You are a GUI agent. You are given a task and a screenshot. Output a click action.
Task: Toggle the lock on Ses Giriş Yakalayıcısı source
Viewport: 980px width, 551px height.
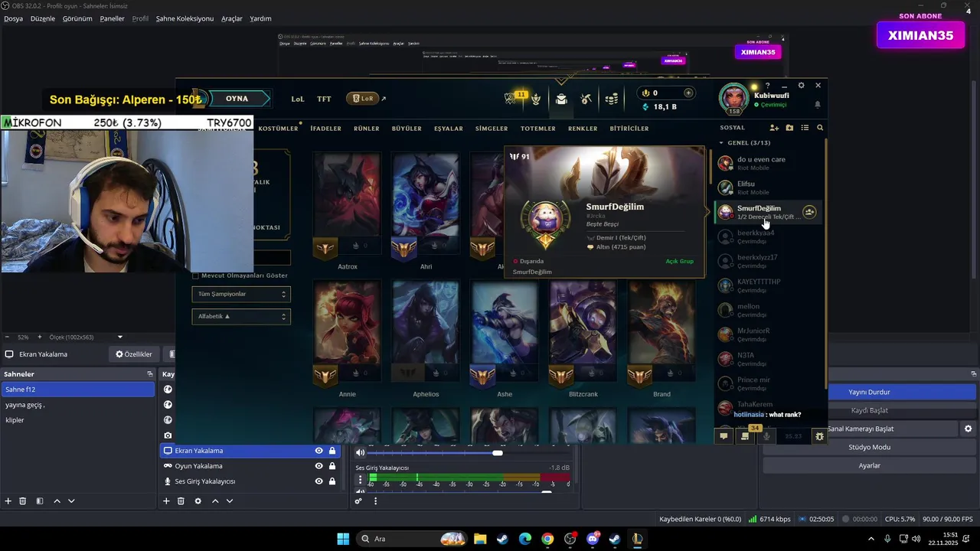pyautogui.click(x=332, y=481)
